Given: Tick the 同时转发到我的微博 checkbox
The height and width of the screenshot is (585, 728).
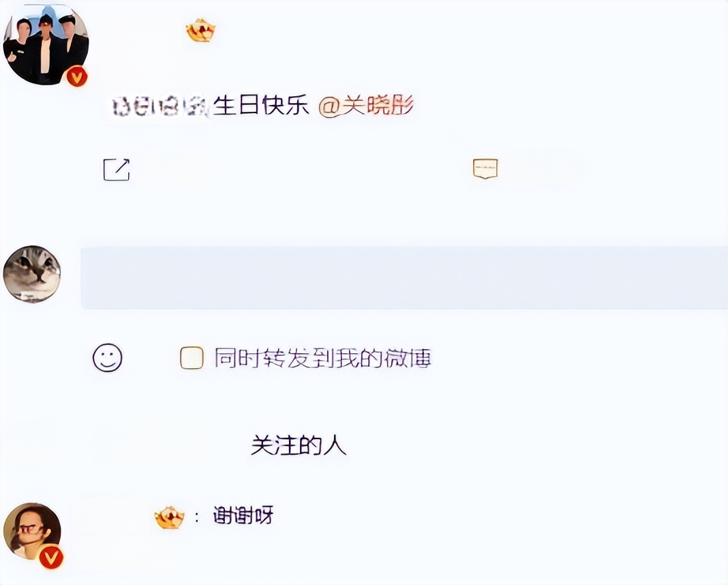Looking at the screenshot, I should click(192, 358).
